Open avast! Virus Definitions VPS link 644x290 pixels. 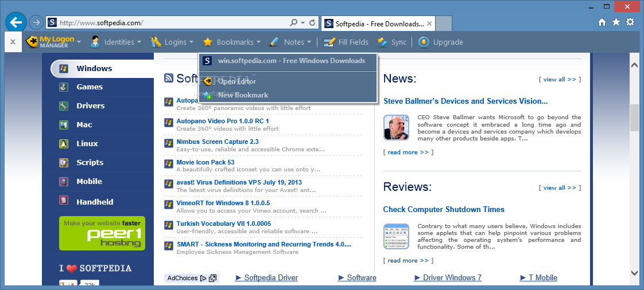(x=239, y=182)
